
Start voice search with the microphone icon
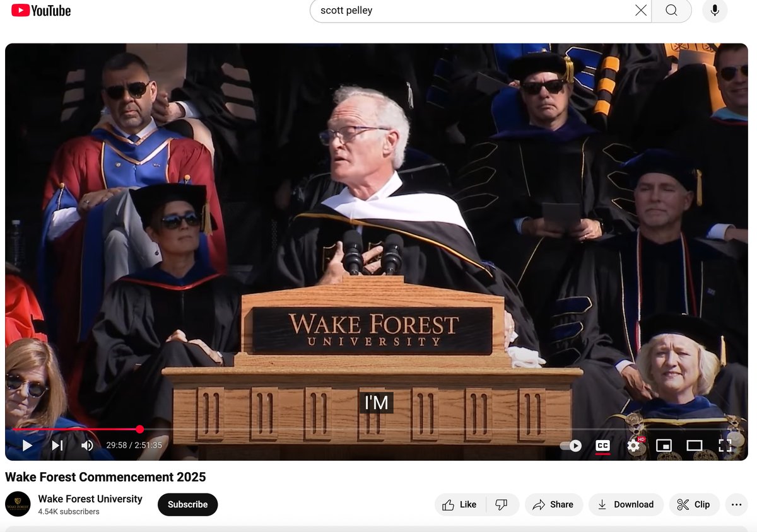coord(715,10)
